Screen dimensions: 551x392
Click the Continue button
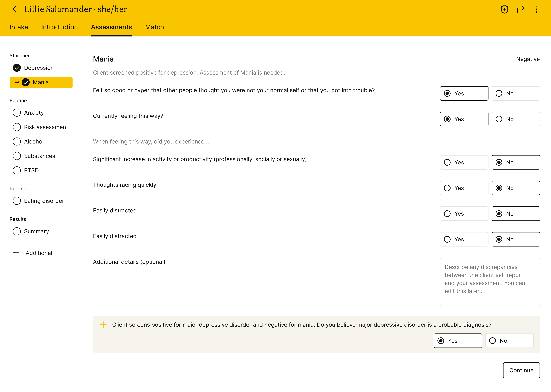tap(521, 370)
